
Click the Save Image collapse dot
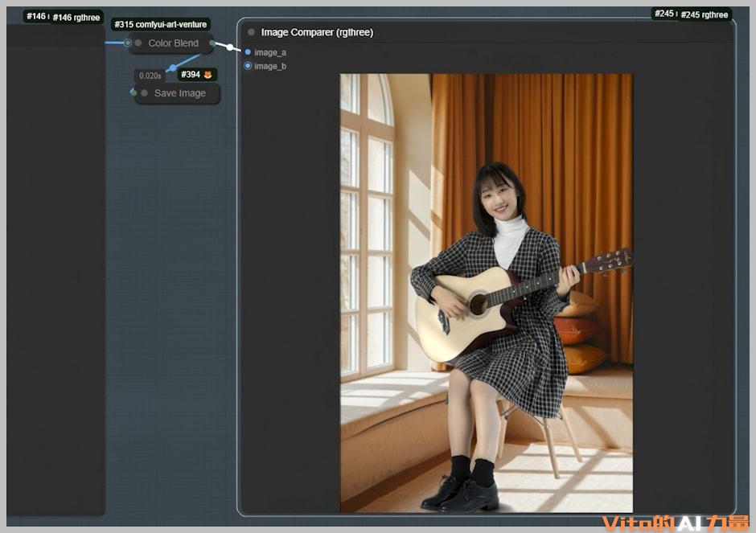[x=144, y=93]
